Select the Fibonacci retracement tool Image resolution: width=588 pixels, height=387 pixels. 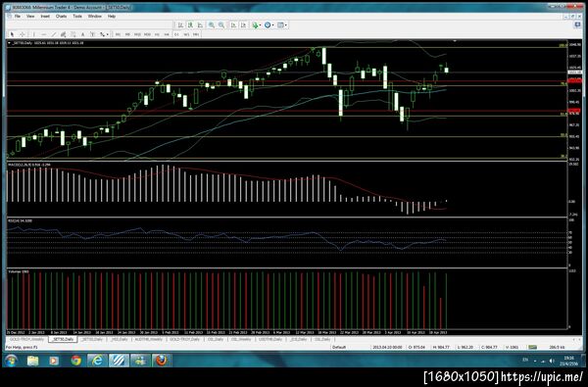(x=73, y=34)
